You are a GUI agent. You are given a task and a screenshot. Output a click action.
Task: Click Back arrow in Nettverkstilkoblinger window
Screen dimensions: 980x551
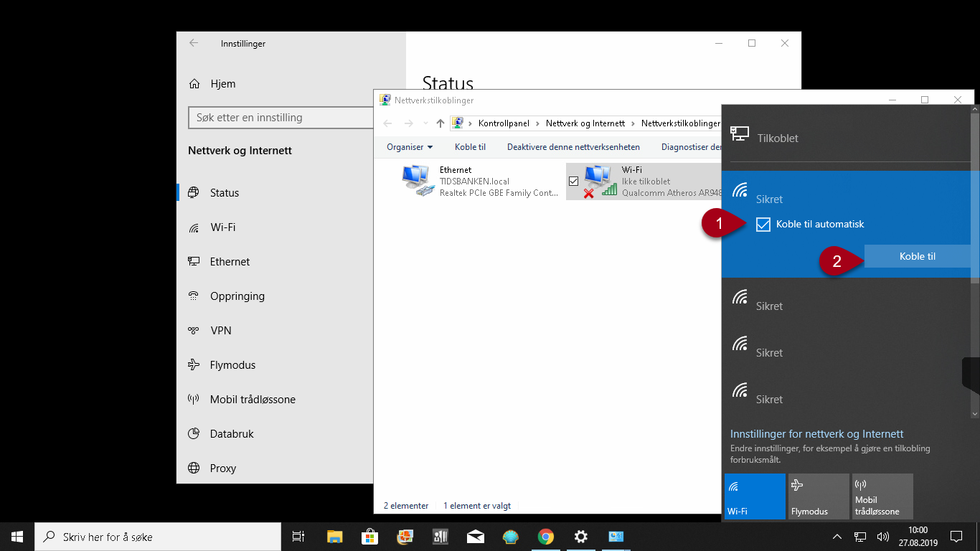(387, 123)
